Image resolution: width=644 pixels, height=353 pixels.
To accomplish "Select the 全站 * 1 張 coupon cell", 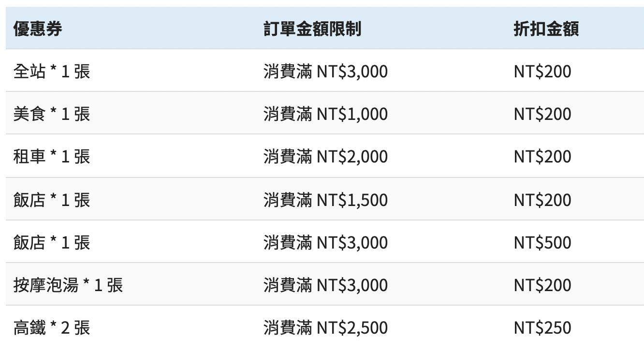I will click(52, 72).
